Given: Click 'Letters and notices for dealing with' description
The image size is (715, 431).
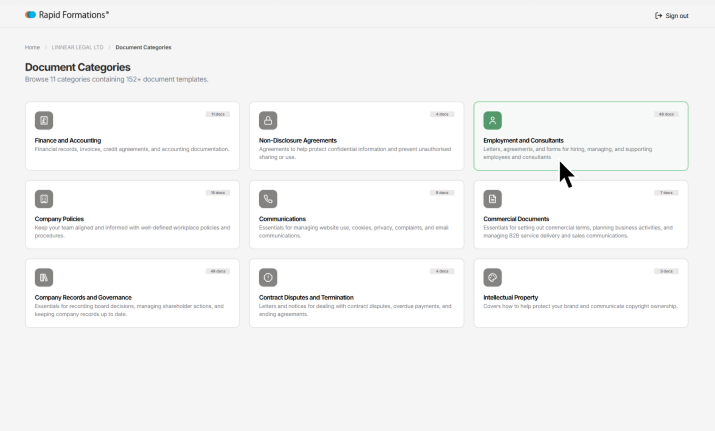Looking at the screenshot, I should [x=355, y=310].
